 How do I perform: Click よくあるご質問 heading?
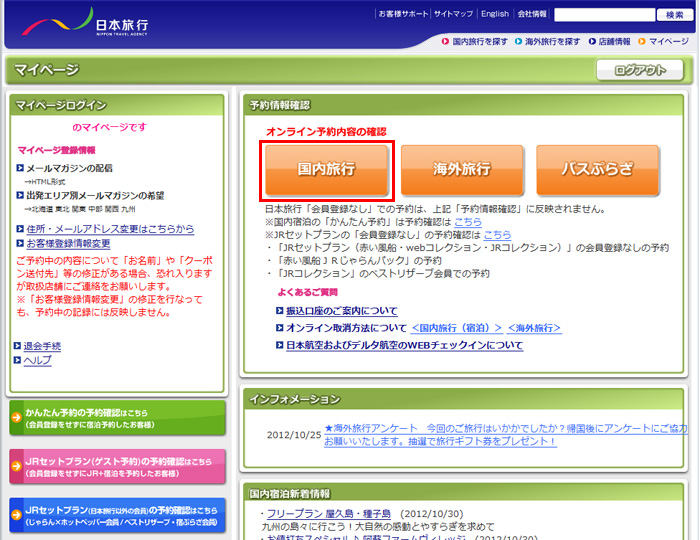pyautogui.click(x=308, y=292)
